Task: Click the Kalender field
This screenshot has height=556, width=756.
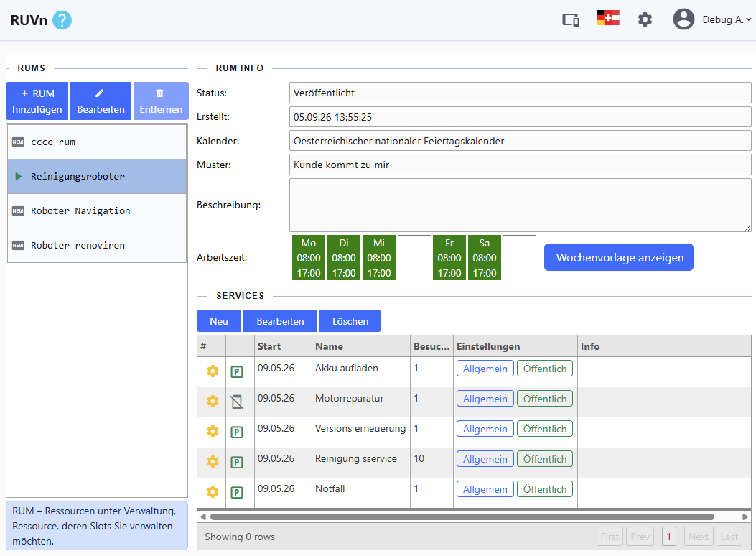Action: 521,141
